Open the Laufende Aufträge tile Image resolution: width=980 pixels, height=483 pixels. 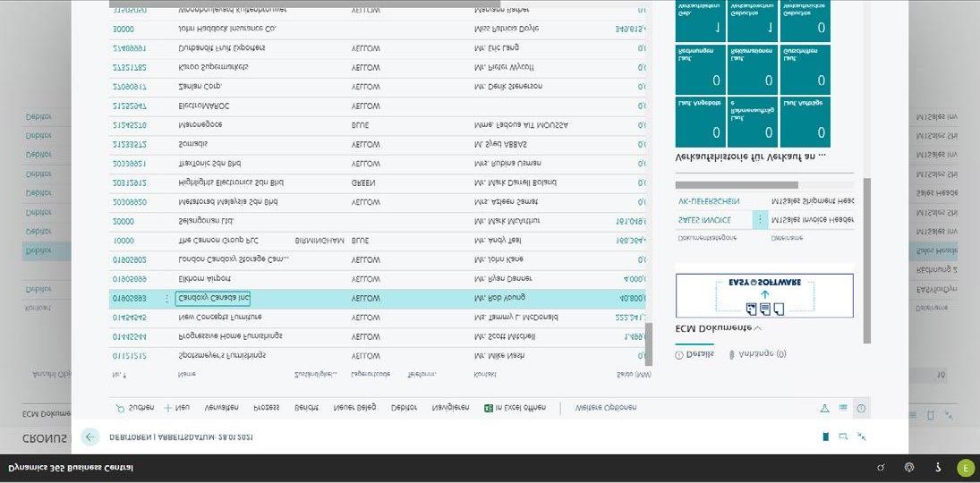click(x=805, y=122)
